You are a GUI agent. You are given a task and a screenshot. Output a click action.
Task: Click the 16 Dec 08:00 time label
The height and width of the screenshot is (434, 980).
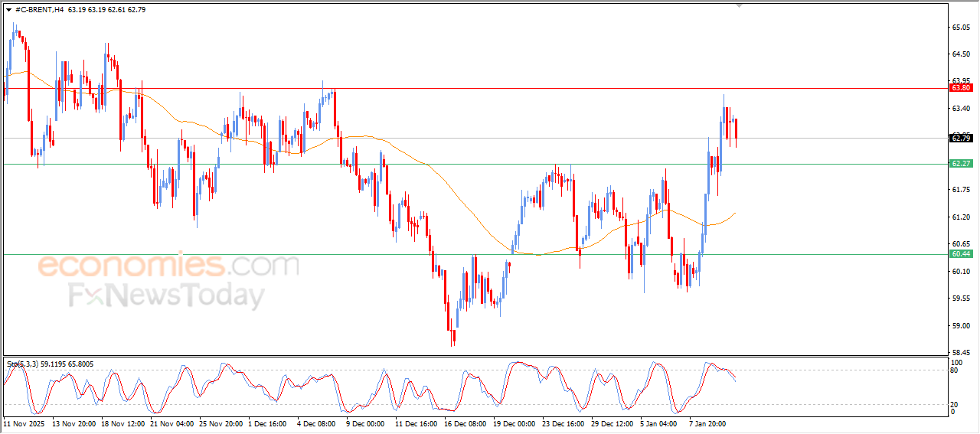point(466,423)
